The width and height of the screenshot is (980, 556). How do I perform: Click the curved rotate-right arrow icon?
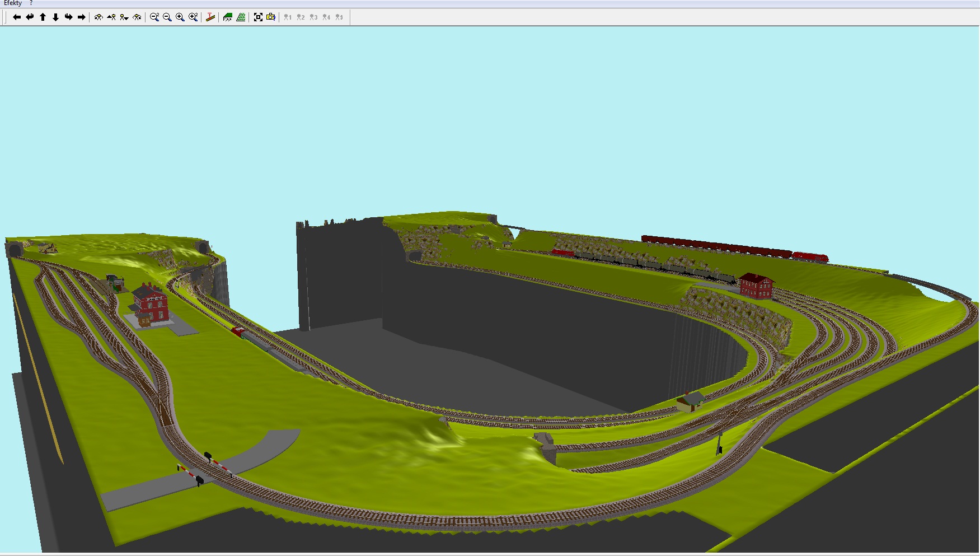click(68, 17)
